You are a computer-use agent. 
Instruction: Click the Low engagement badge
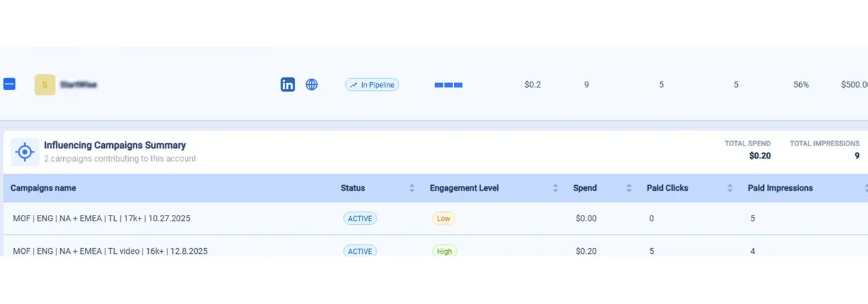coord(443,219)
